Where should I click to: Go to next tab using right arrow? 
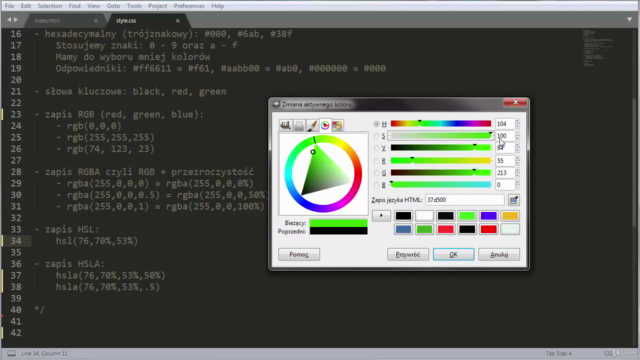pos(16,20)
